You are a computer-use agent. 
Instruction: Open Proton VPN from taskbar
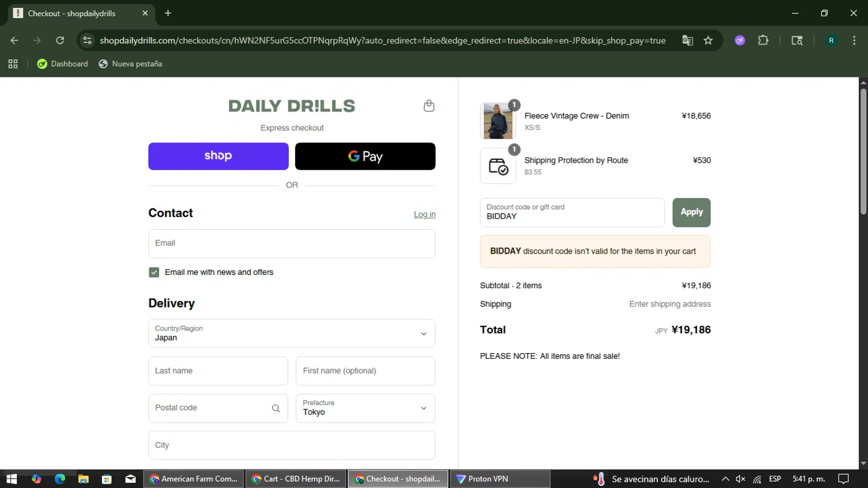click(x=500, y=479)
